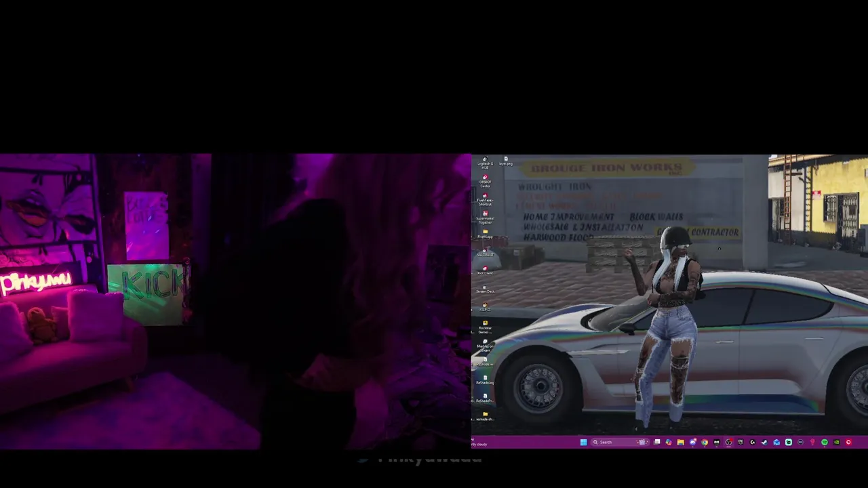This screenshot has width=868, height=488.
Task: Open Logitech G HUB from the taskbar
Action: click(x=752, y=442)
